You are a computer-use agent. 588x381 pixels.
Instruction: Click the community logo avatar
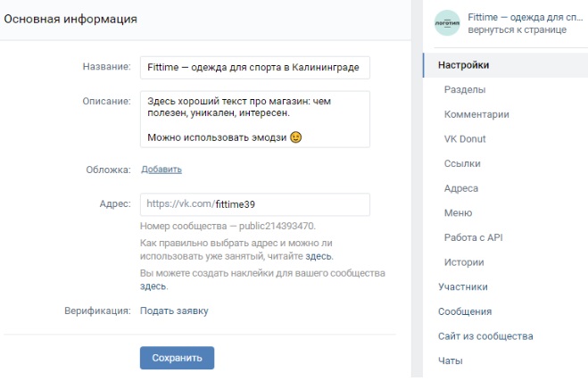tap(447, 23)
